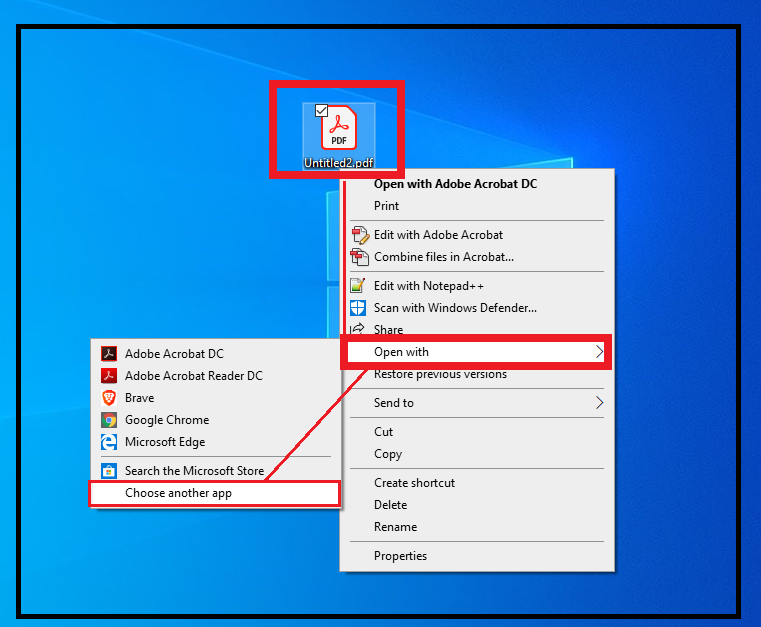
Task: Pick Google Chrome label in submenu
Action: pos(167,420)
